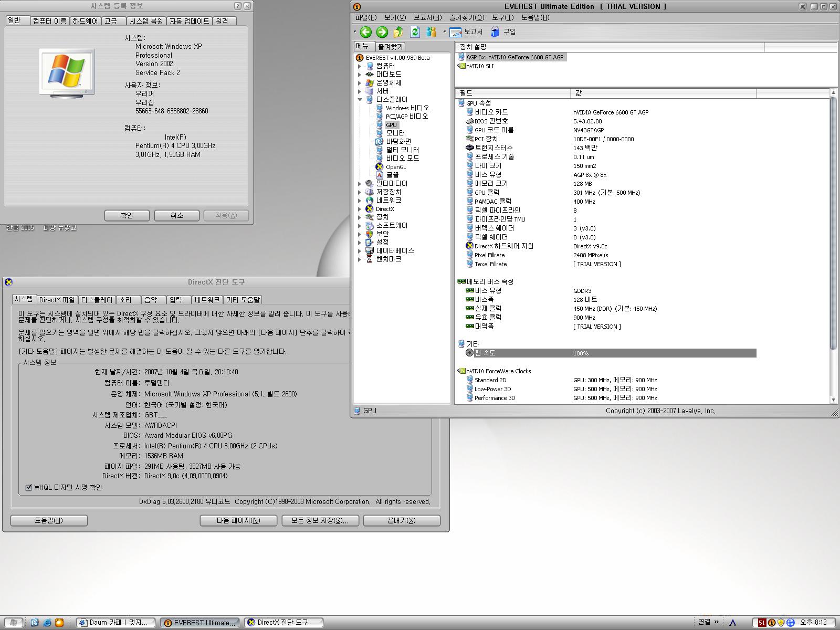Click the 끝내기(X) button
Image resolution: width=840 pixels, height=630 pixels.
coord(402,520)
